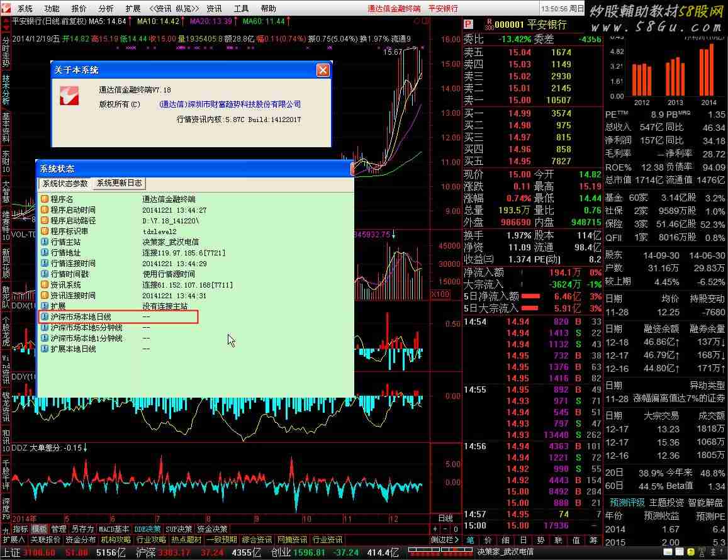728x560 pixels.
Task: Collapse the 侧边栏 sidebar expander
Action: [444, 540]
